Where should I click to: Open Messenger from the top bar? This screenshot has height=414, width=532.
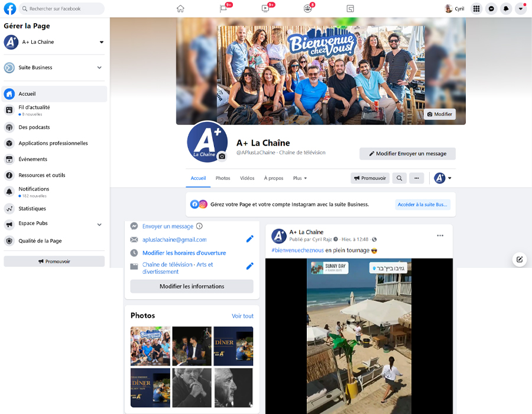point(491,8)
